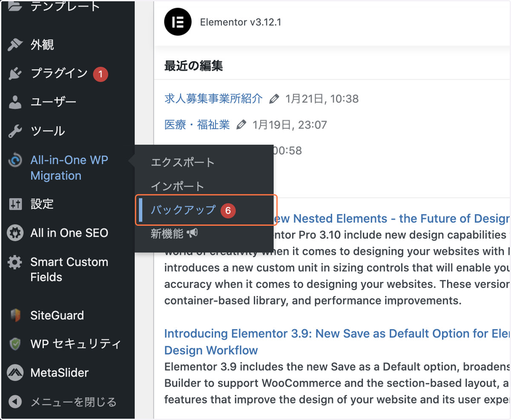
Task: Click the pencil icon beside 求人募集事業所紹介
Action: [x=274, y=99]
